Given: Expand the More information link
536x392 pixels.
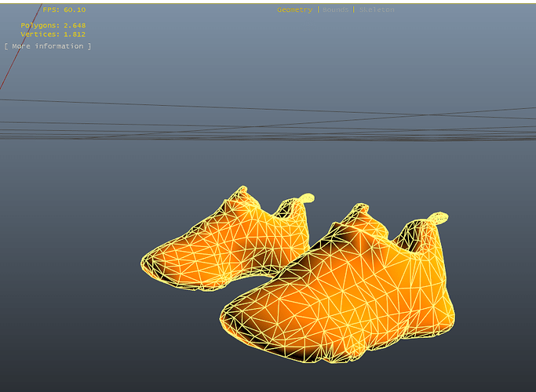Looking at the screenshot, I should (x=48, y=46).
